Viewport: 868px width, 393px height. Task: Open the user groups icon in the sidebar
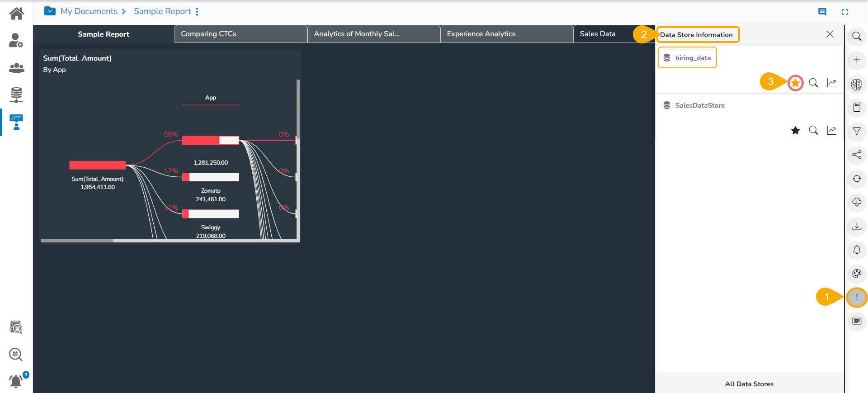[x=17, y=68]
